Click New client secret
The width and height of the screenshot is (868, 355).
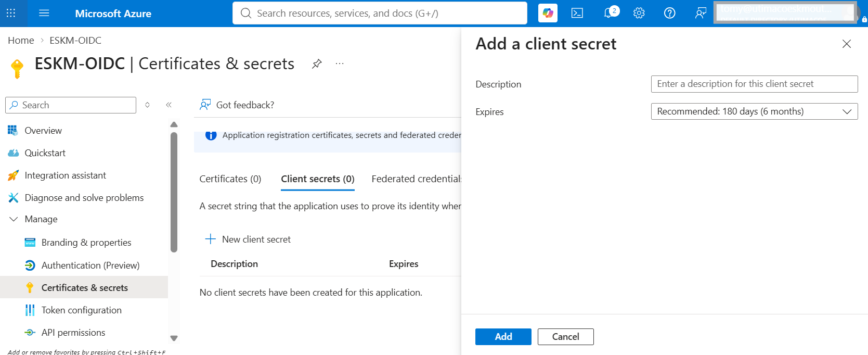(x=248, y=239)
